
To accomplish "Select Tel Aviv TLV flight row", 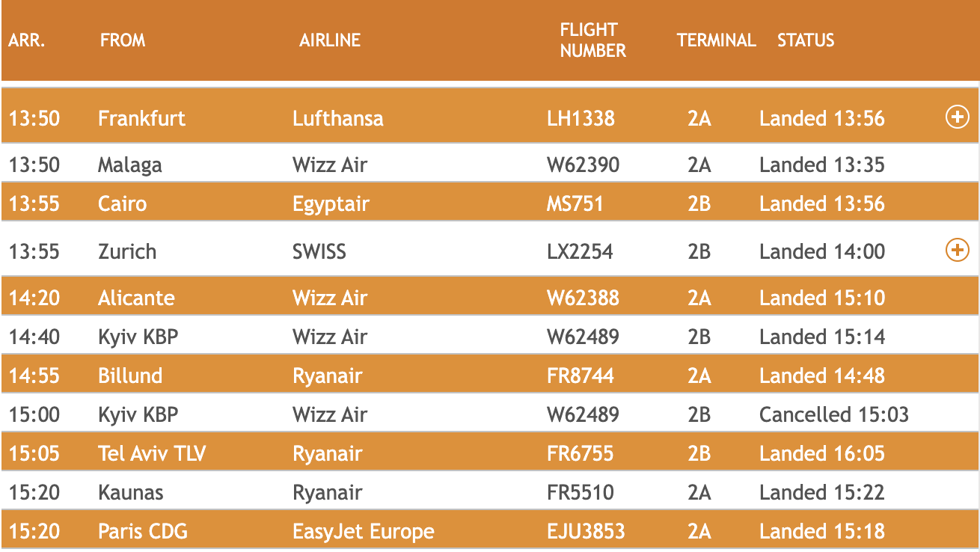I will pyautogui.click(x=490, y=453).
